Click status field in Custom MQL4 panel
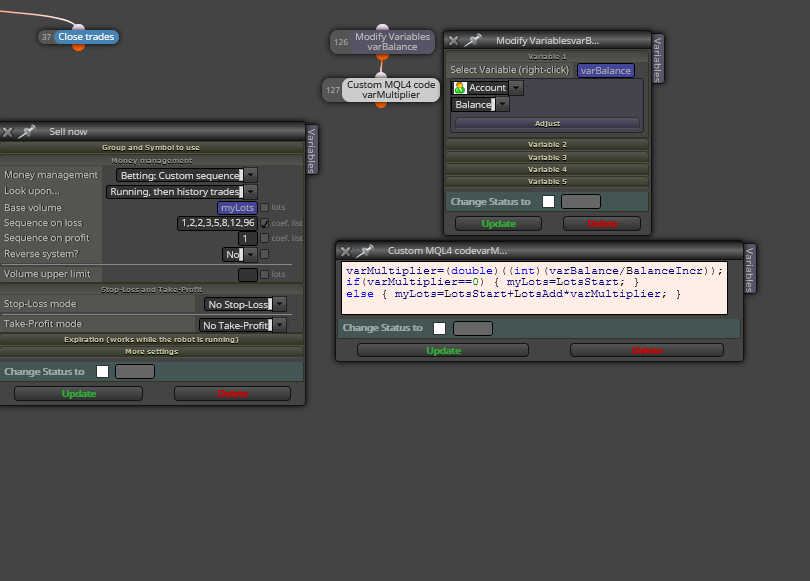Viewport: 810px width, 581px height. (473, 328)
